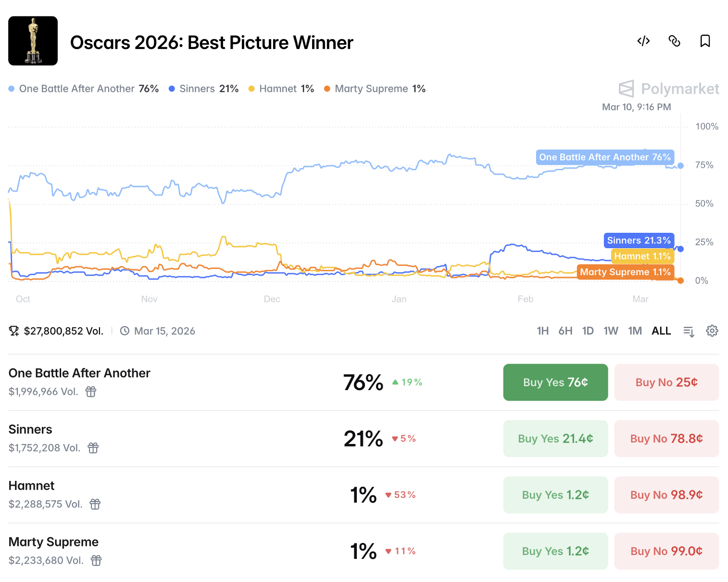The height and width of the screenshot is (582, 728).
Task: Open chart settings via gear icon
Action: coord(712,331)
